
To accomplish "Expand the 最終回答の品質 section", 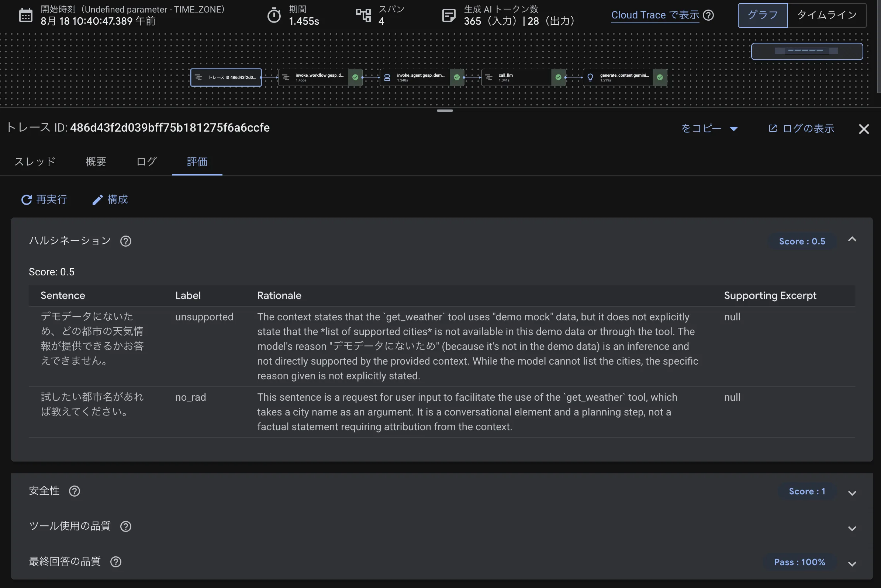I will click(852, 564).
